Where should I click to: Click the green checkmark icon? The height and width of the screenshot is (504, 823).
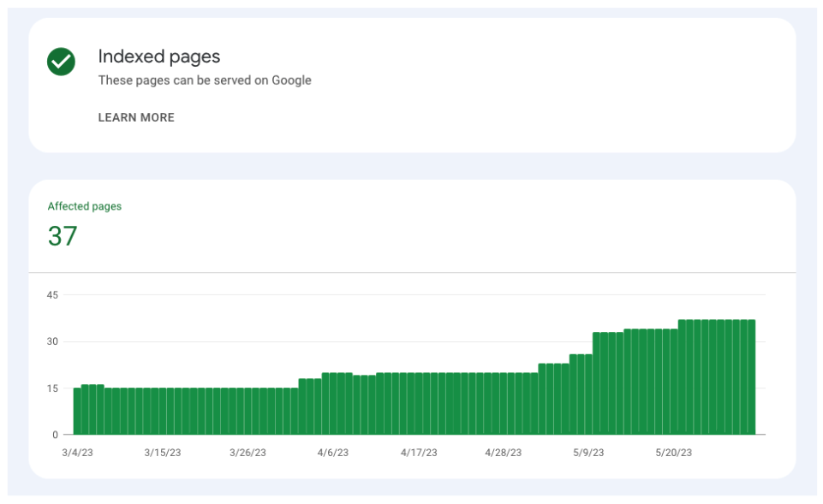tap(61, 62)
